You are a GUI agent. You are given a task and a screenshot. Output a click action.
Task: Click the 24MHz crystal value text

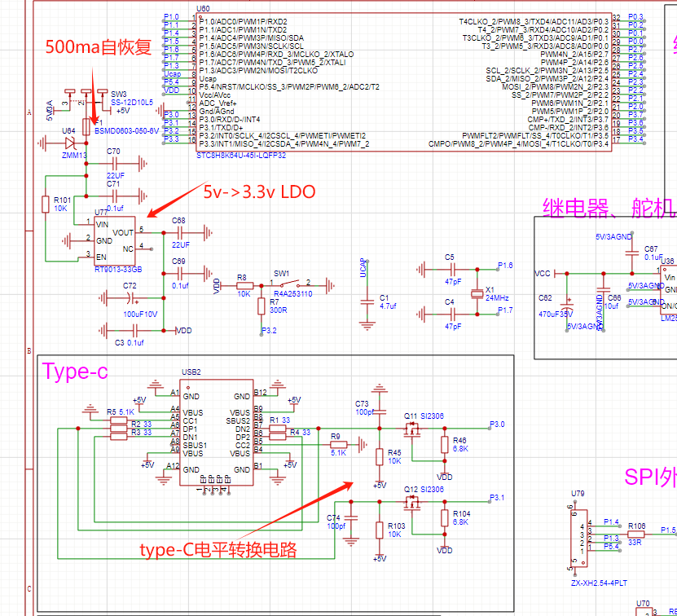(x=498, y=298)
